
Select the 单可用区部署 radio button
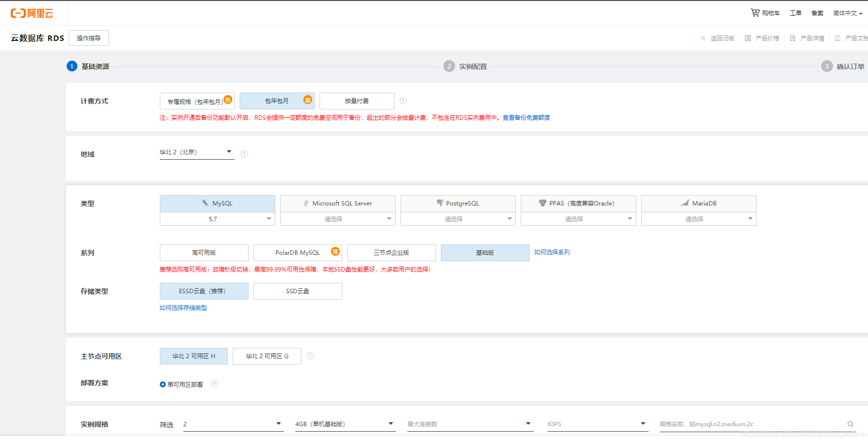tap(163, 384)
